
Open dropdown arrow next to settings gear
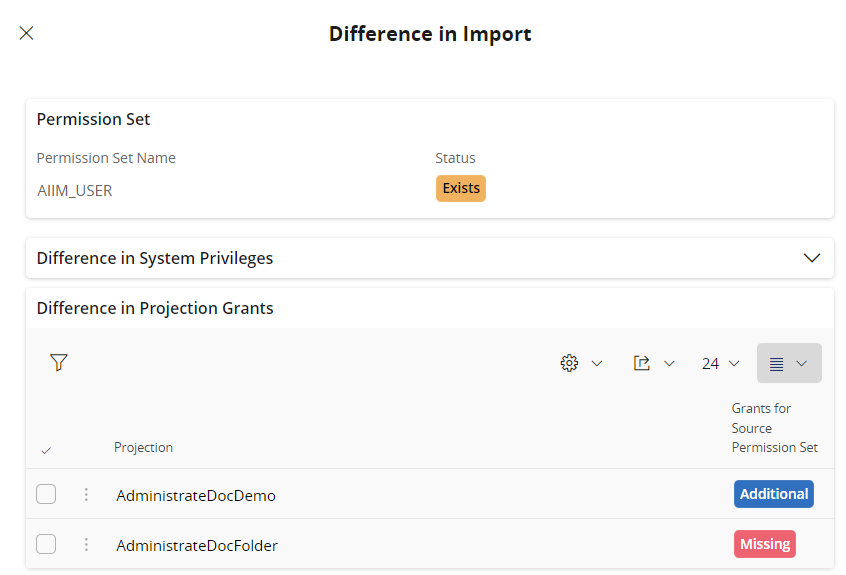tap(597, 363)
